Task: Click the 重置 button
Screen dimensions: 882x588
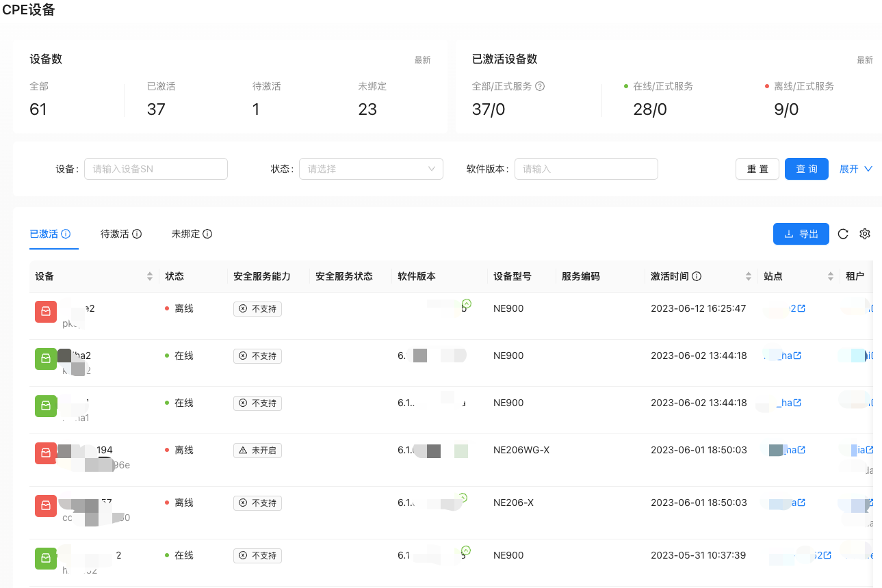Action: (x=757, y=169)
